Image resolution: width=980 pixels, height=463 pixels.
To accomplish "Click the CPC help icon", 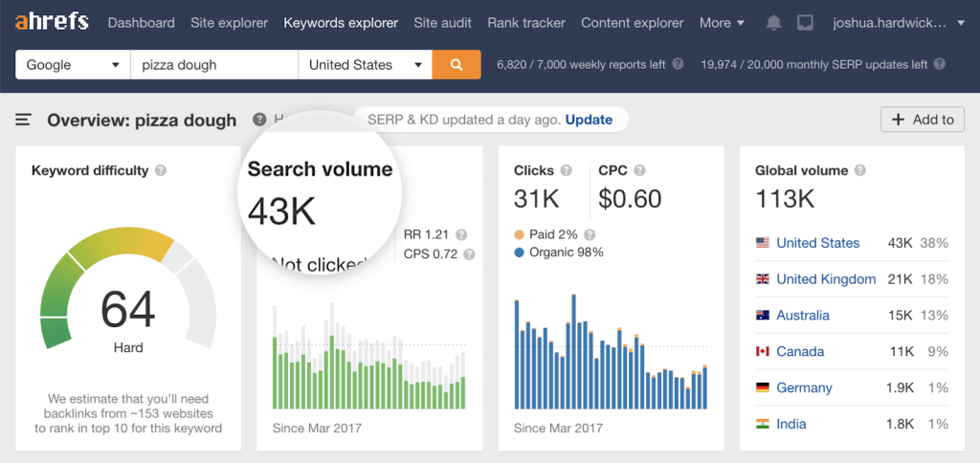I will click(x=640, y=171).
